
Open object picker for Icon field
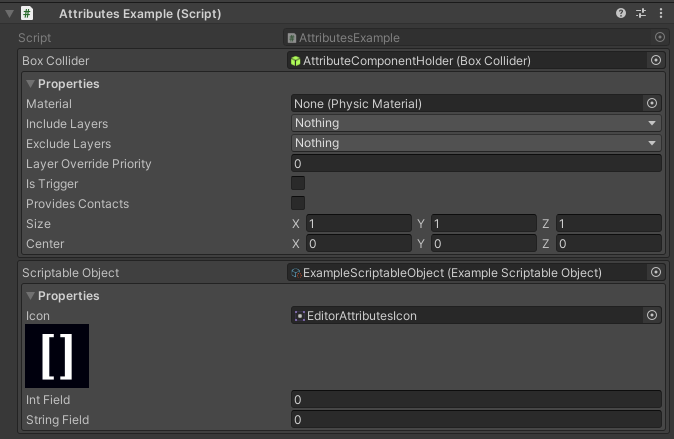tap(652, 315)
